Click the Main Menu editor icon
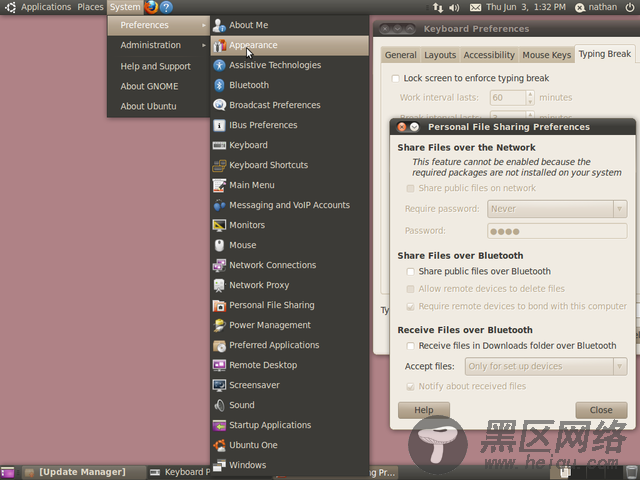The width and height of the screenshot is (640, 480). (219, 185)
